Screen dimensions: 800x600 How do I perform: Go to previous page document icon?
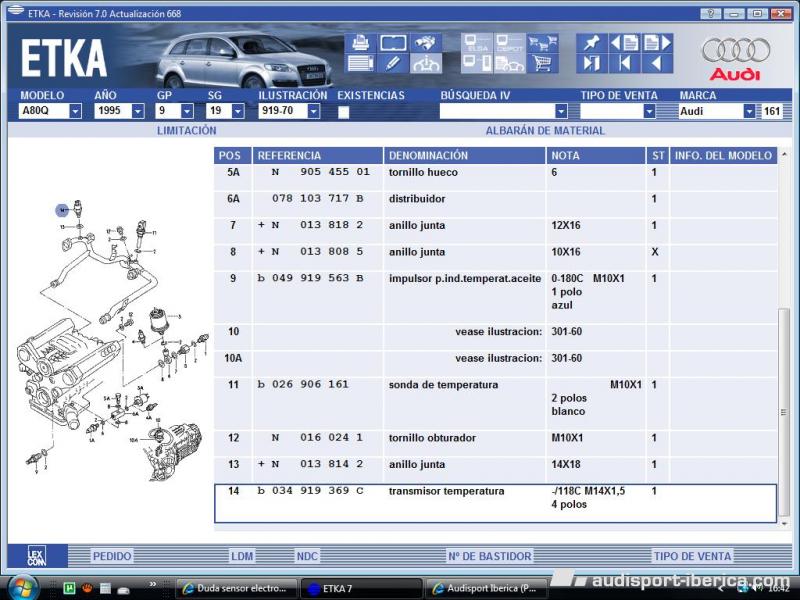pos(624,43)
